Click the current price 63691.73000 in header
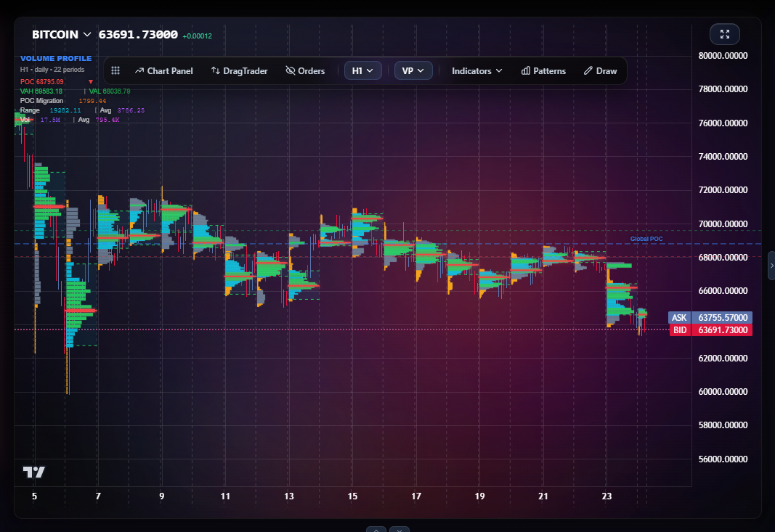775x532 pixels. coord(138,35)
